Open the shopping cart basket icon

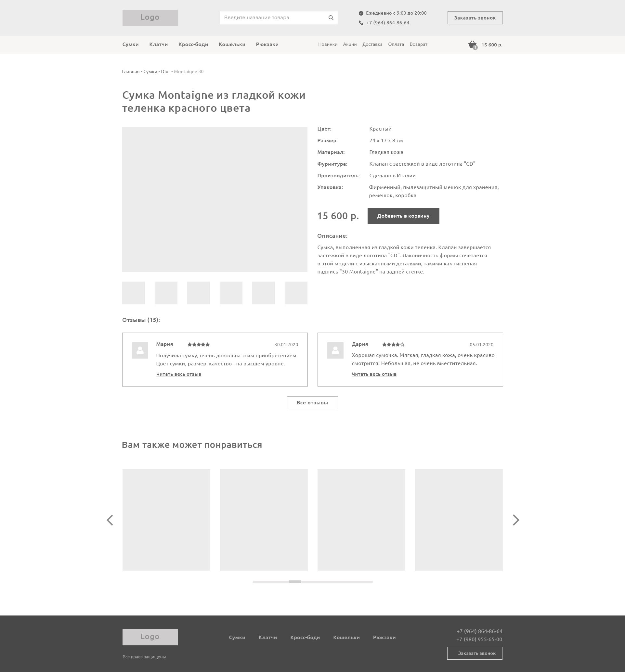(x=472, y=44)
